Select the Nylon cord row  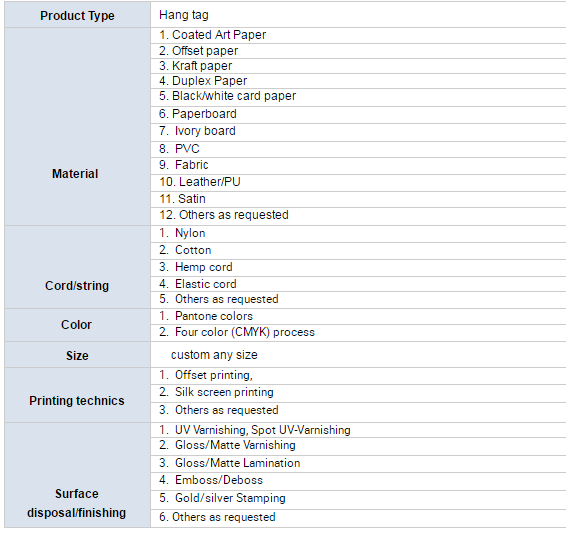pos(358,234)
